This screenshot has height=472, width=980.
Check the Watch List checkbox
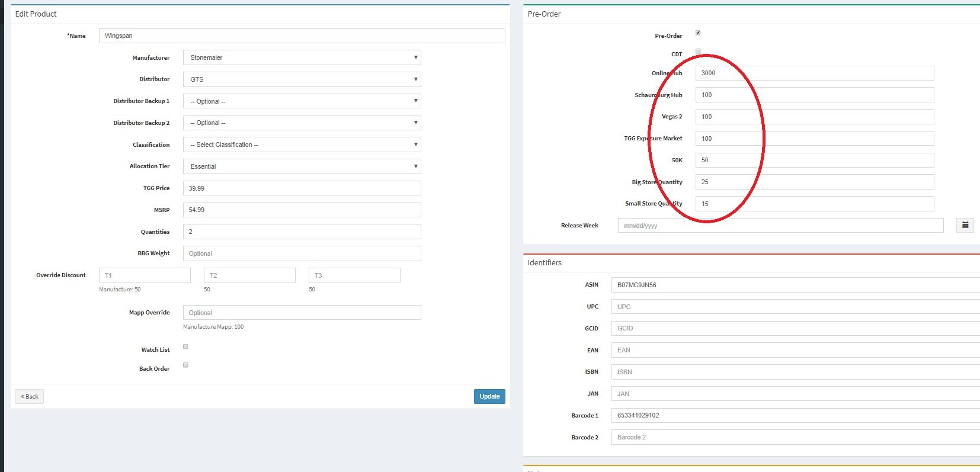pyautogui.click(x=185, y=347)
